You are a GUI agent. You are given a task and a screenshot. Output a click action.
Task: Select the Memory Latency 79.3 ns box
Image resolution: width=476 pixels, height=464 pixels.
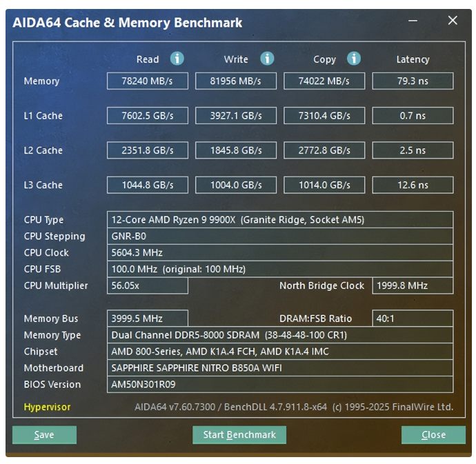click(x=413, y=81)
